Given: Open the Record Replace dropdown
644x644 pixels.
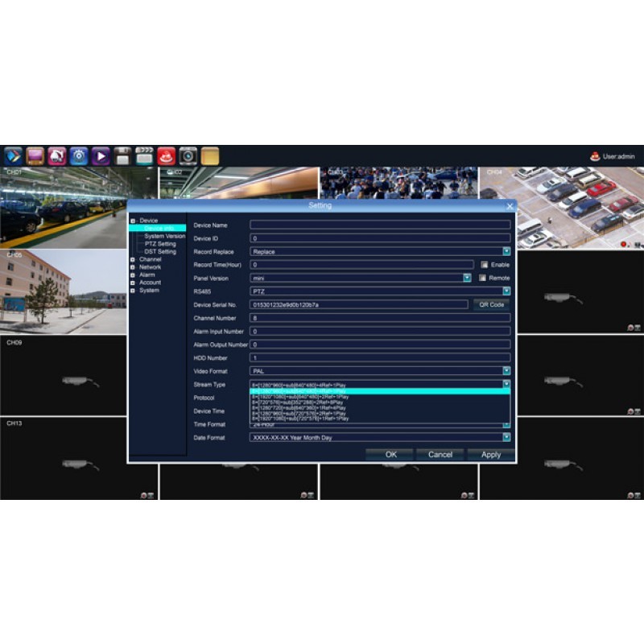Looking at the screenshot, I should [x=506, y=252].
